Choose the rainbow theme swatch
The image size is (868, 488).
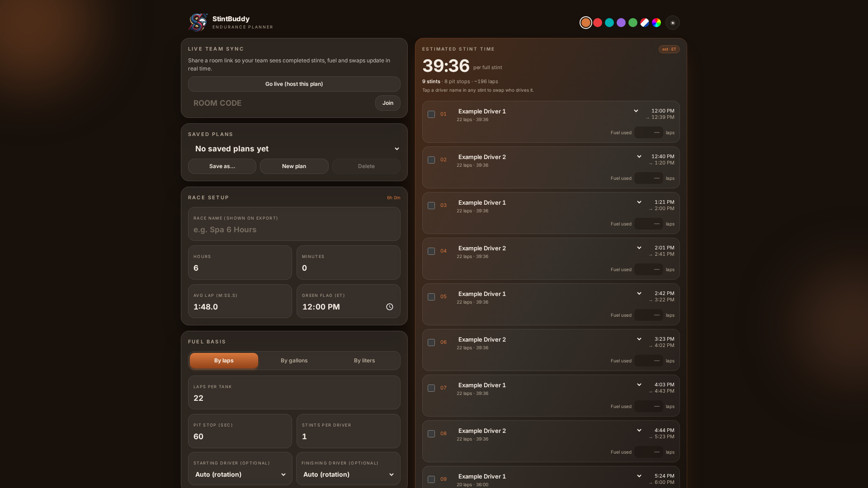point(656,23)
